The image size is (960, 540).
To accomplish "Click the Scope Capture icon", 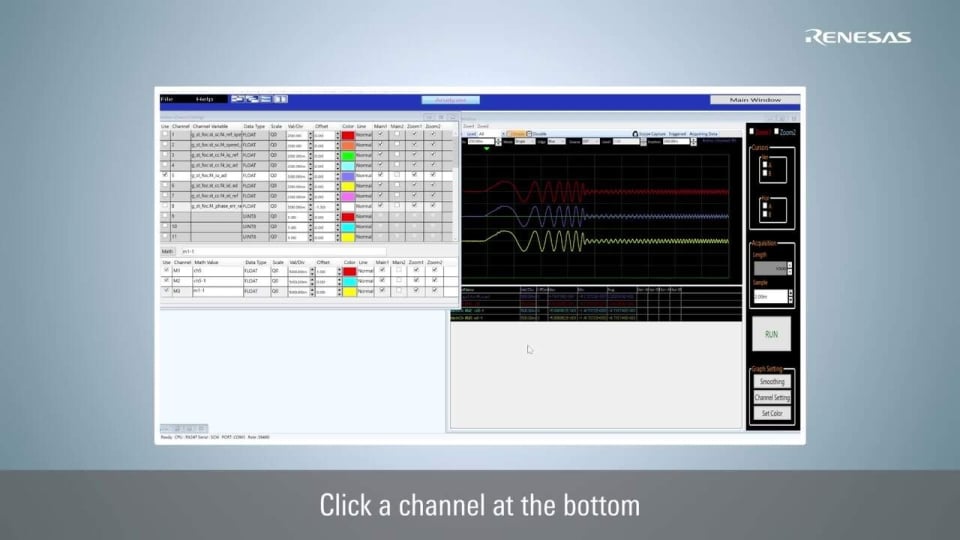I will (635, 133).
